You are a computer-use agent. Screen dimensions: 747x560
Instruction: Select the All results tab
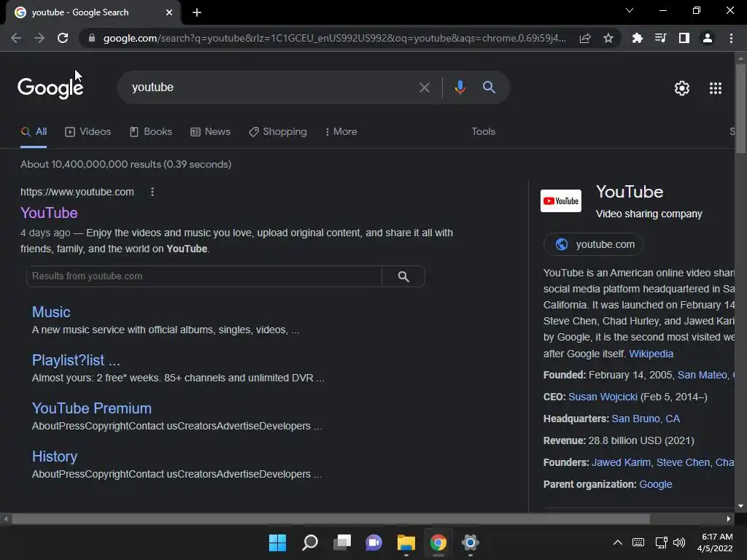34,132
